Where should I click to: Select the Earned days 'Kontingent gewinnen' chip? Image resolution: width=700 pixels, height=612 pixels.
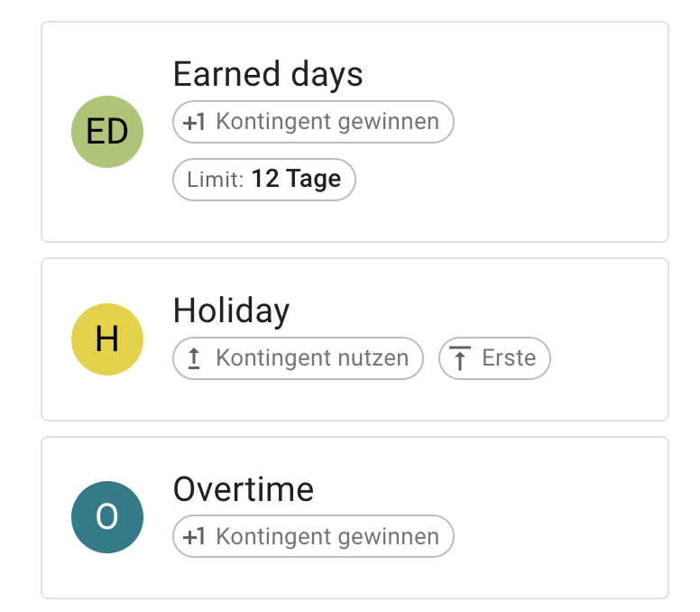pos(313,122)
